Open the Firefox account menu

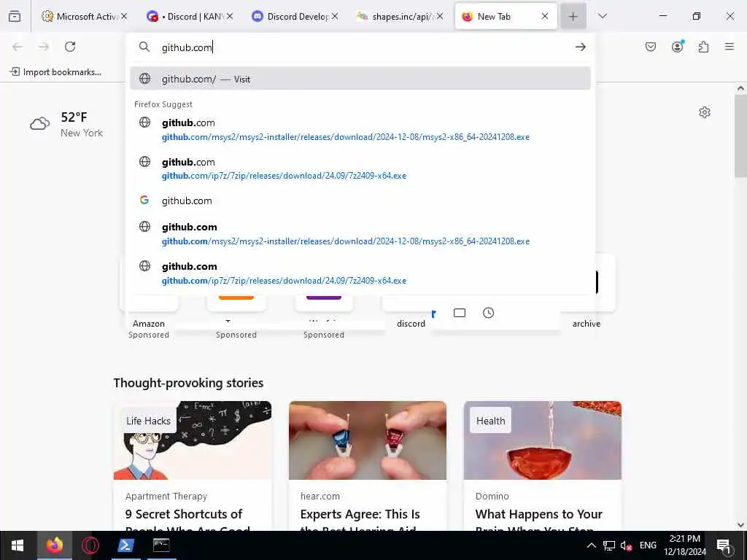tap(678, 47)
